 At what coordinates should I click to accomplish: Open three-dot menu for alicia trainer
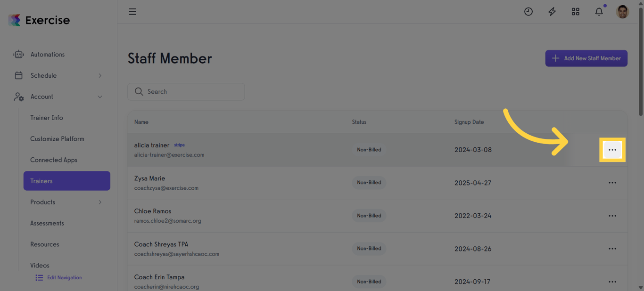(x=612, y=150)
